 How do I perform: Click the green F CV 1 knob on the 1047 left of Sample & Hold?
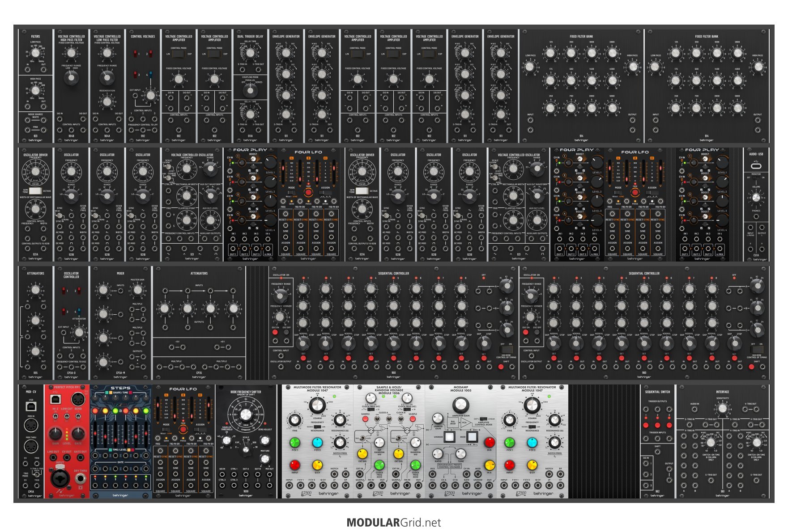[294, 443]
